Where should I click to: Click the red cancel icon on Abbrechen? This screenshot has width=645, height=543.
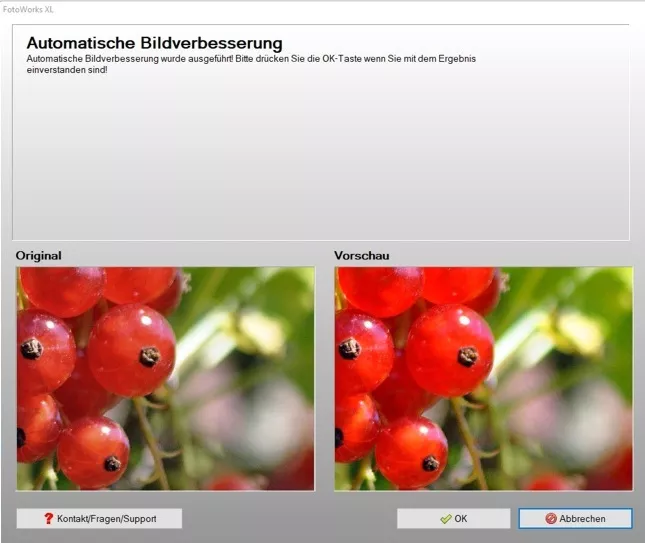click(551, 519)
